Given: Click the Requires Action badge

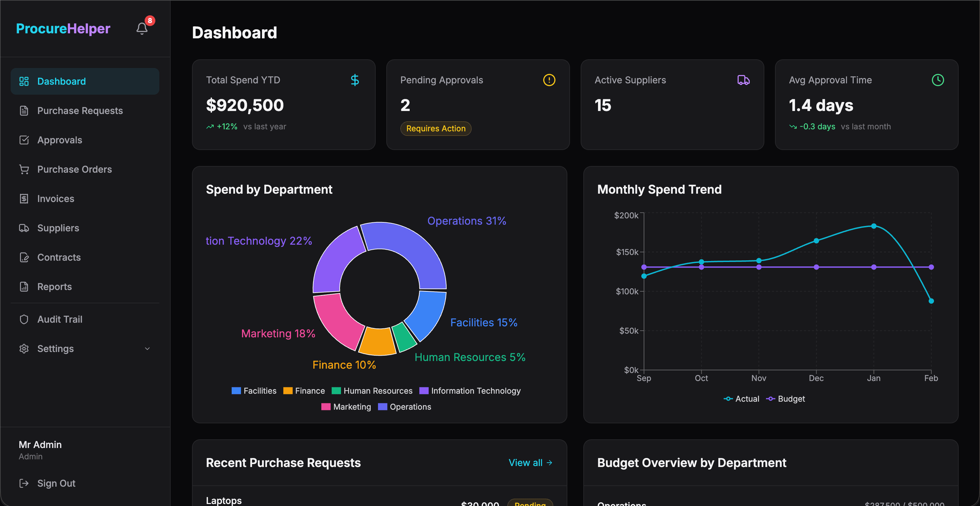Looking at the screenshot, I should click(436, 129).
